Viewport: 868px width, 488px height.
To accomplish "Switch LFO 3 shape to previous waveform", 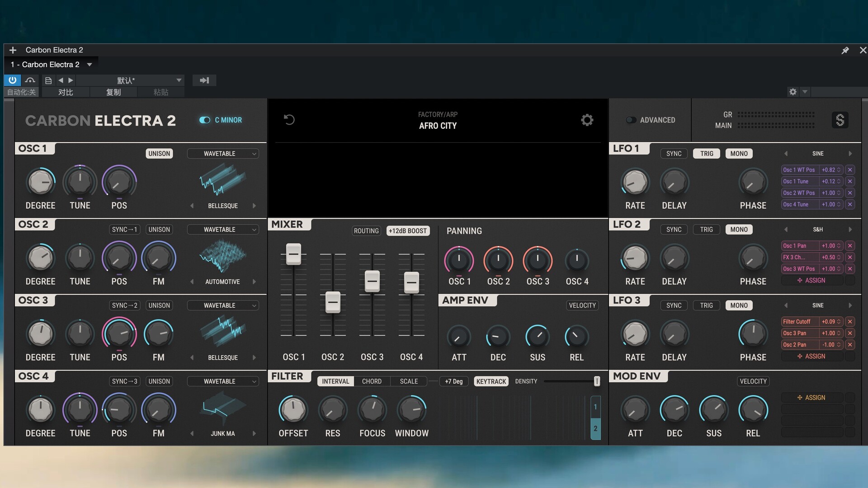I will coord(786,305).
